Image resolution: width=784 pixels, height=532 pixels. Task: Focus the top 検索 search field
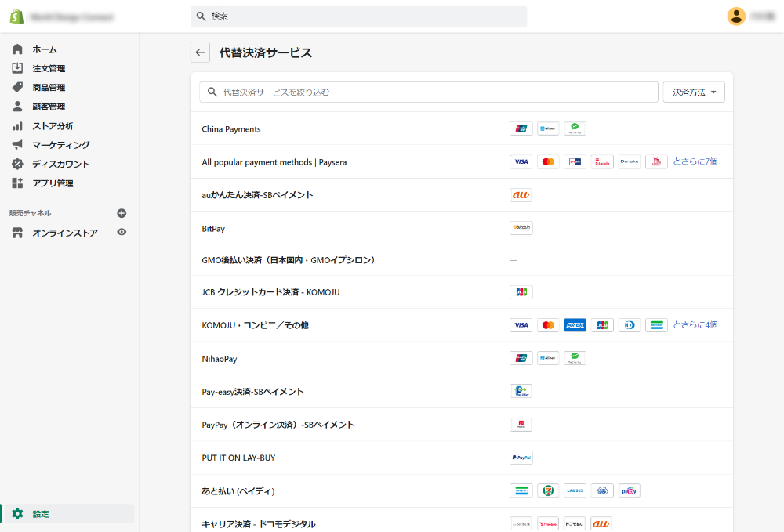click(358, 16)
